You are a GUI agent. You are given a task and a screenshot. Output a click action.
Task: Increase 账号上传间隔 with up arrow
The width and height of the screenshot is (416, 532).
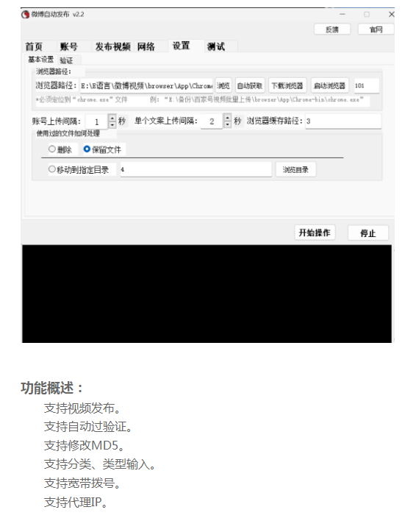112,118
